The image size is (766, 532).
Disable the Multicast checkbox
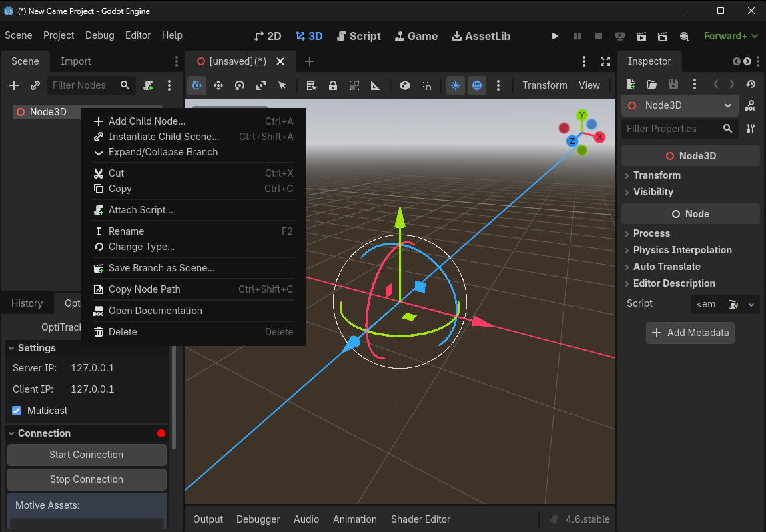[16, 411]
